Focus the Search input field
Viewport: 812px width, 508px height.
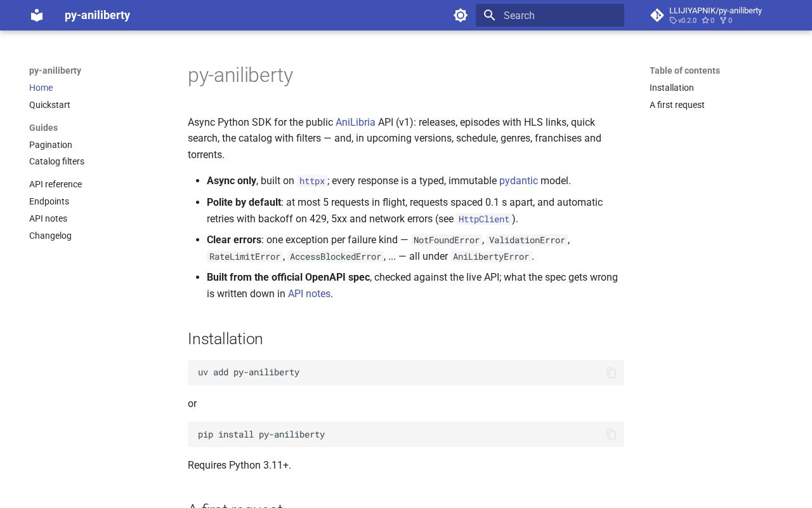pos(550,15)
